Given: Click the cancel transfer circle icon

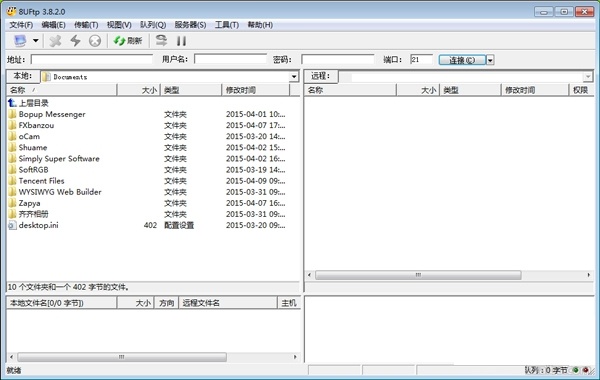Looking at the screenshot, I should (95, 41).
